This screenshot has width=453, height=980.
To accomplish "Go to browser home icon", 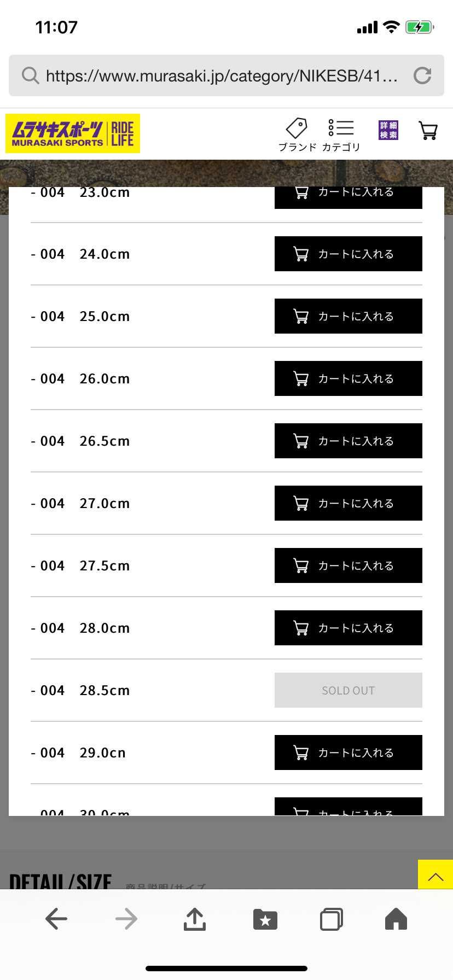I will 396,919.
